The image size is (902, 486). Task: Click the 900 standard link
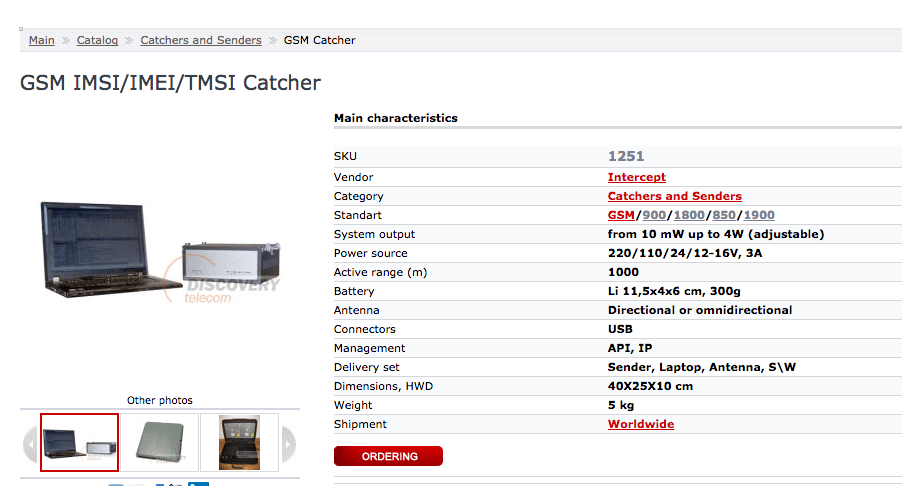[654, 215]
